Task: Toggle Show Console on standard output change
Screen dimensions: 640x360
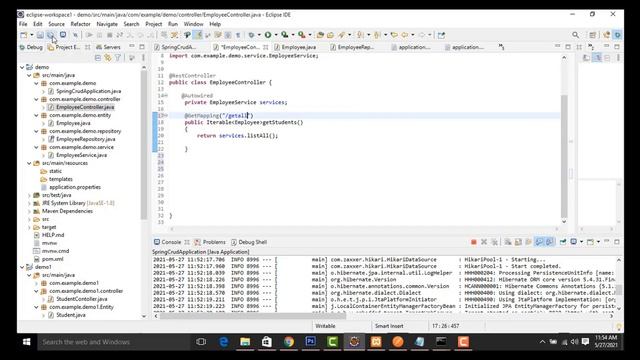Action: 539,242
